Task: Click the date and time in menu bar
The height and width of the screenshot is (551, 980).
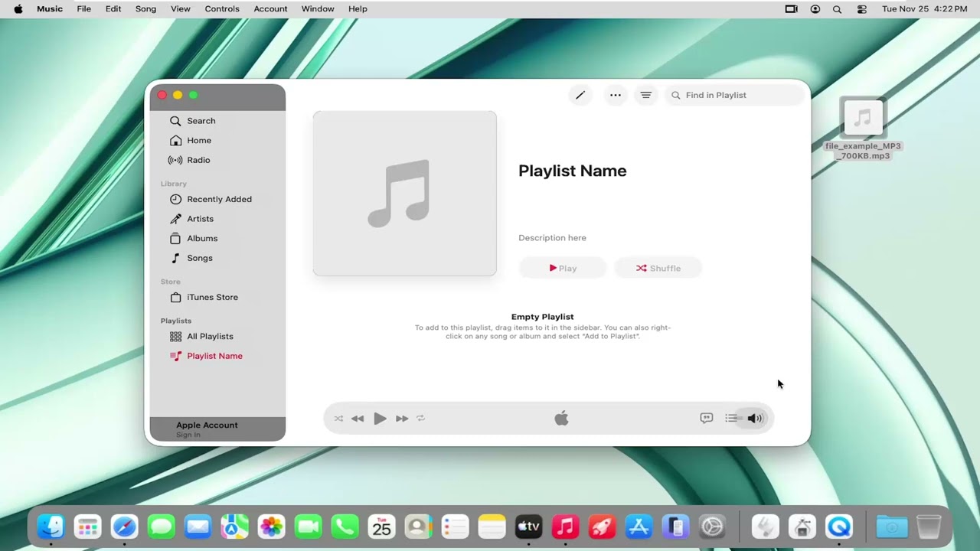Action: click(924, 9)
